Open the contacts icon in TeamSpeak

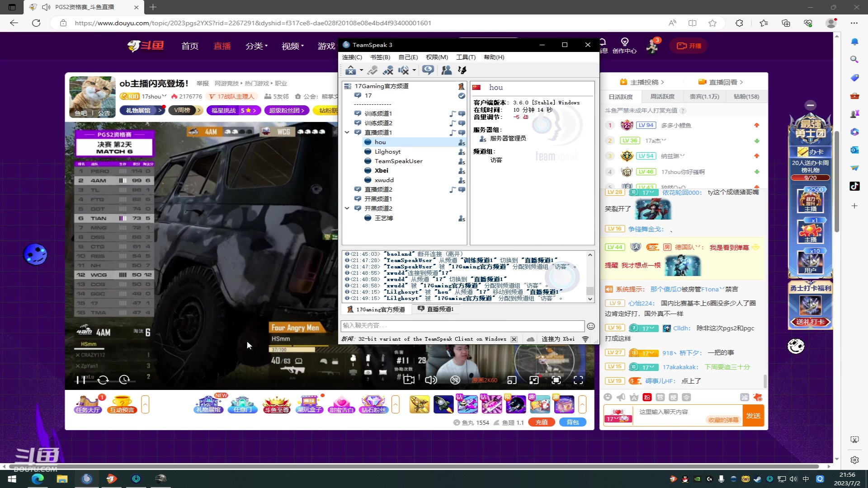(446, 70)
